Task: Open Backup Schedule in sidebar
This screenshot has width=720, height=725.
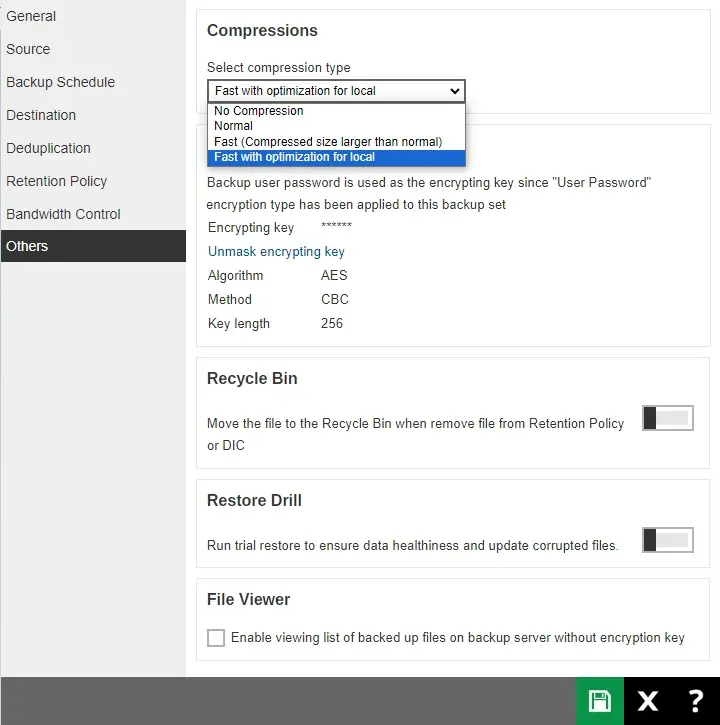Action: [60, 82]
